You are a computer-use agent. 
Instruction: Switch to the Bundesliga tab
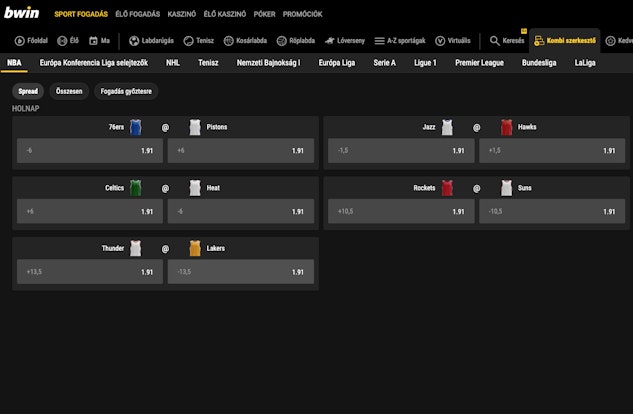(x=539, y=63)
